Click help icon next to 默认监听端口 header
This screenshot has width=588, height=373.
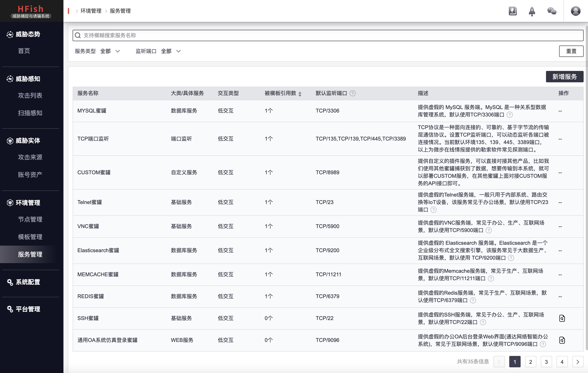[352, 93]
